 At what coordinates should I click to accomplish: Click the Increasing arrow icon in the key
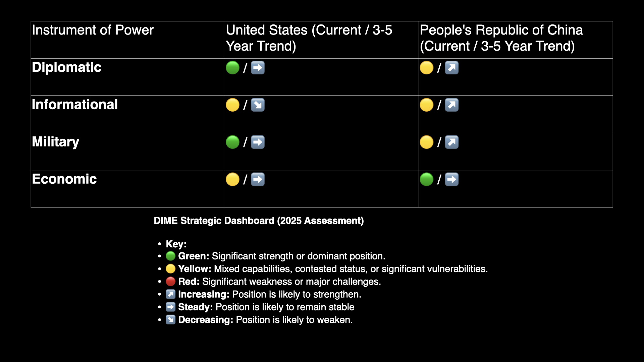click(170, 294)
